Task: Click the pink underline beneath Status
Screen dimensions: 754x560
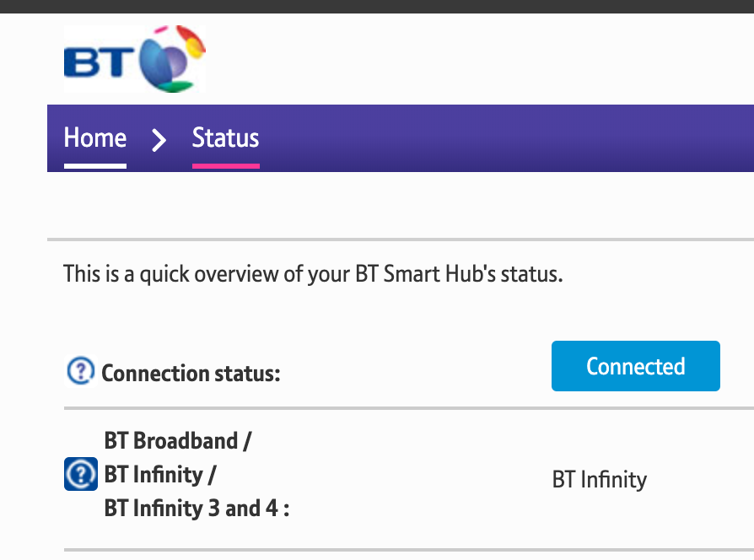Action: tap(225, 165)
